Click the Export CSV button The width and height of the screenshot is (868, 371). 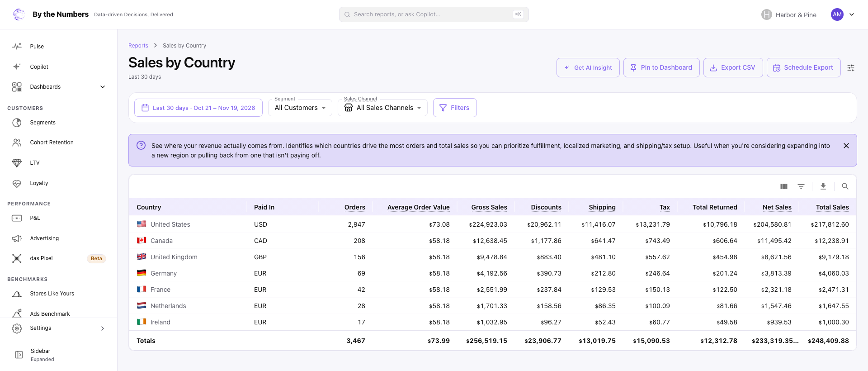click(x=733, y=68)
